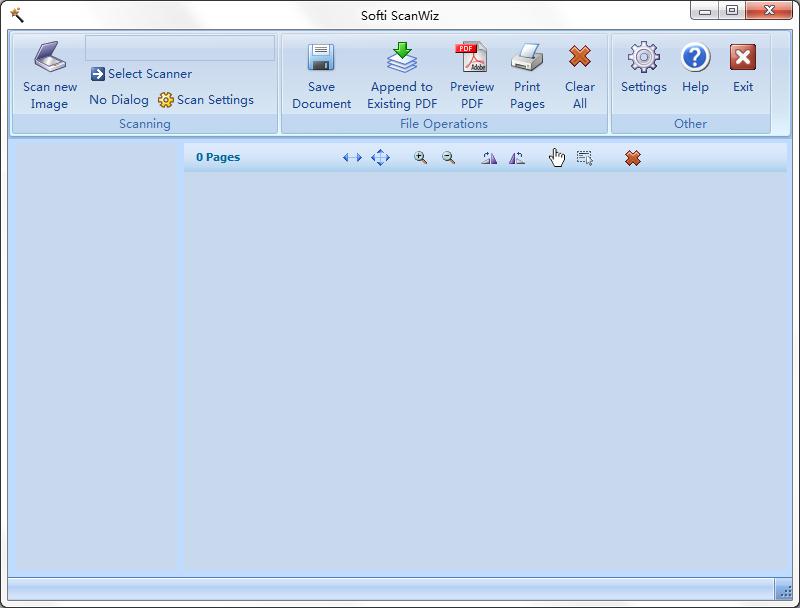Open the Settings gear
Image resolution: width=800 pixels, height=608 pixels.
point(643,59)
